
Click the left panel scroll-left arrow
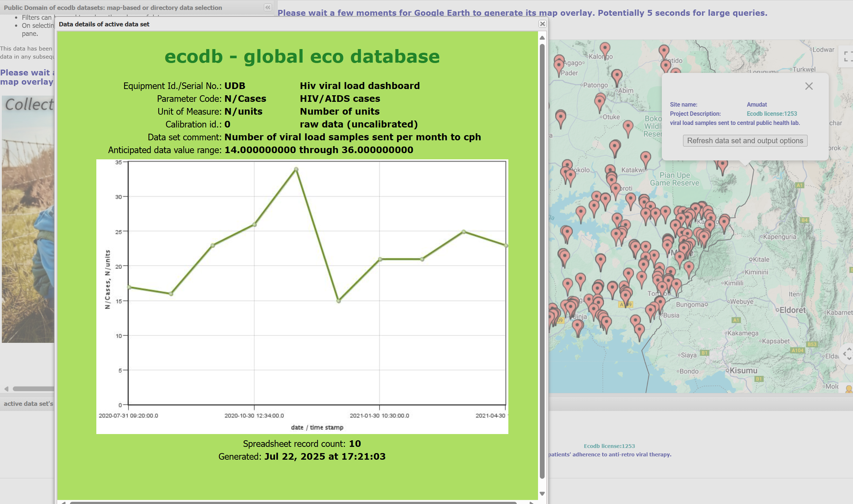click(x=6, y=389)
